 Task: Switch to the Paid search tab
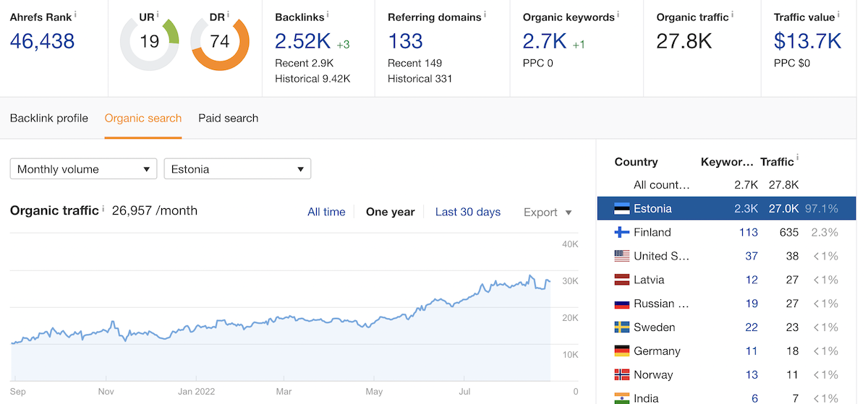229,118
